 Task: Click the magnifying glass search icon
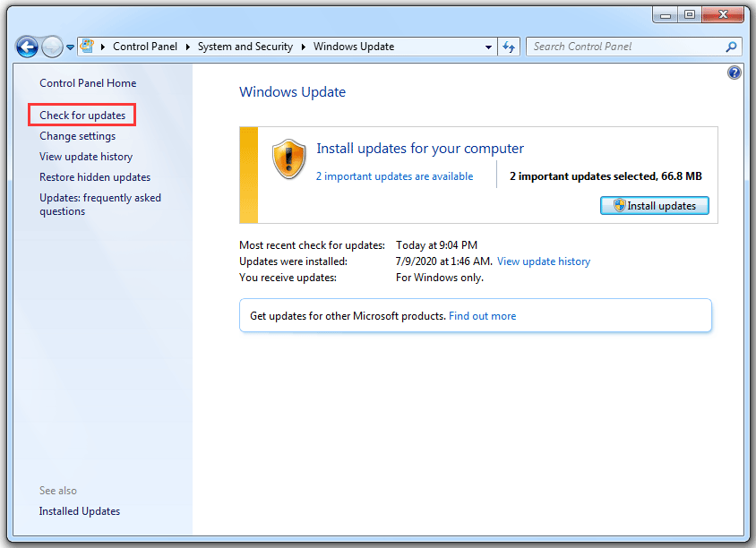(x=731, y=47)
